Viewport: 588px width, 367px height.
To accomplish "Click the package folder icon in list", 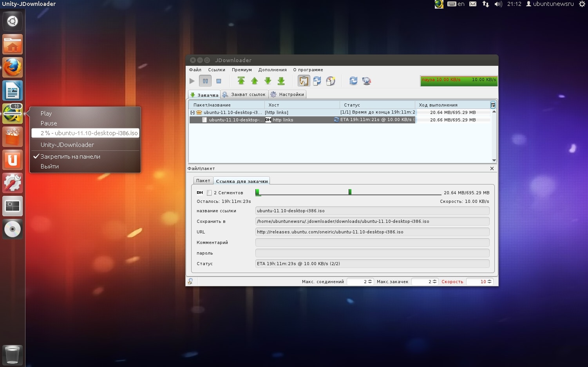I will [x=199, y=112].
